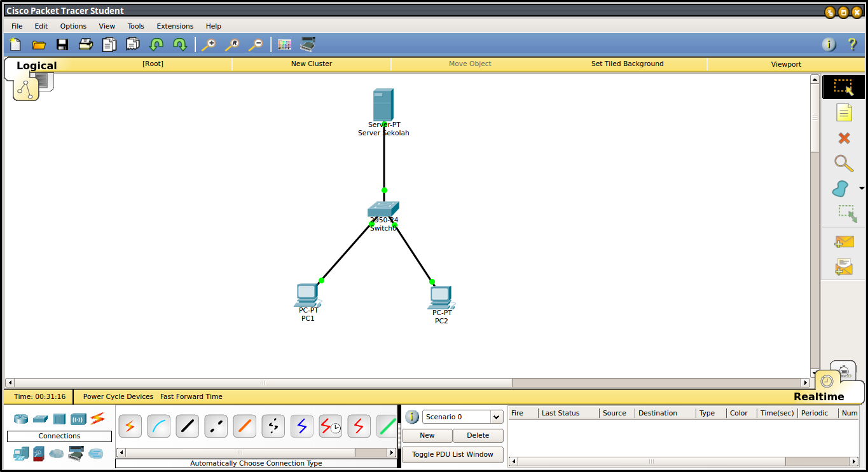Screen dimensions: 868x472
Task: Create a new file from the toolbar
Action: tap(15, 44)
